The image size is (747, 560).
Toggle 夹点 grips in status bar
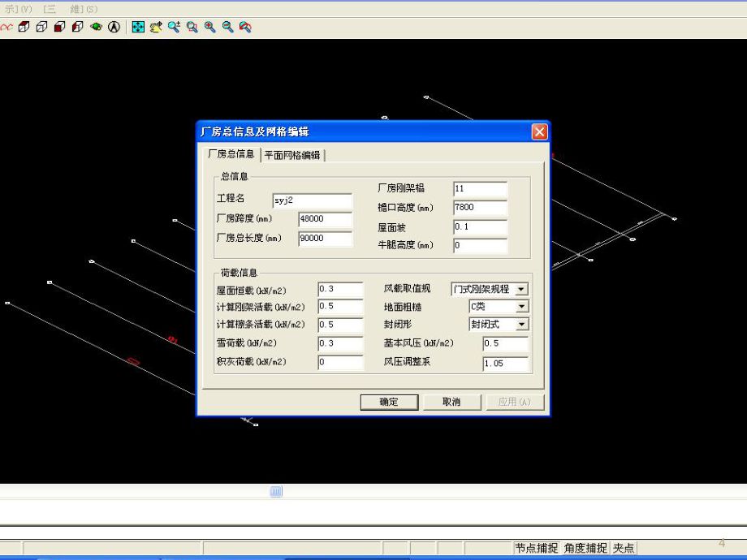[622, 548]
